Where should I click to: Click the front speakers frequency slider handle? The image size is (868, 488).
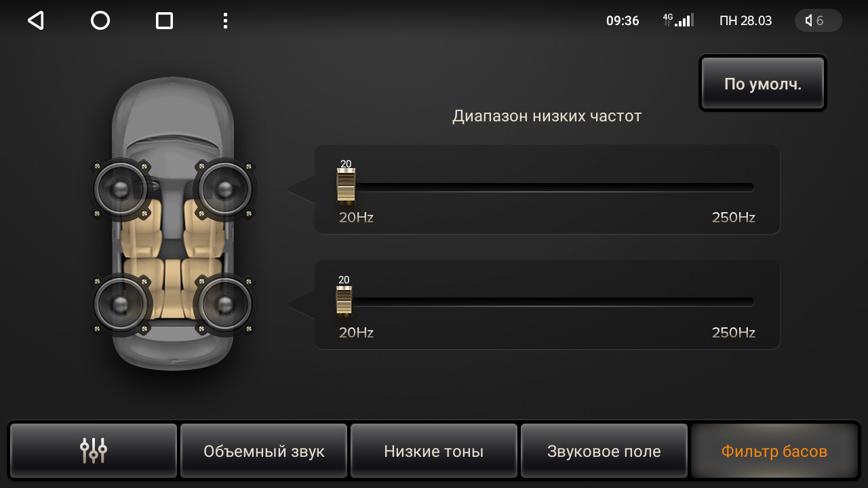pos(346,186)
